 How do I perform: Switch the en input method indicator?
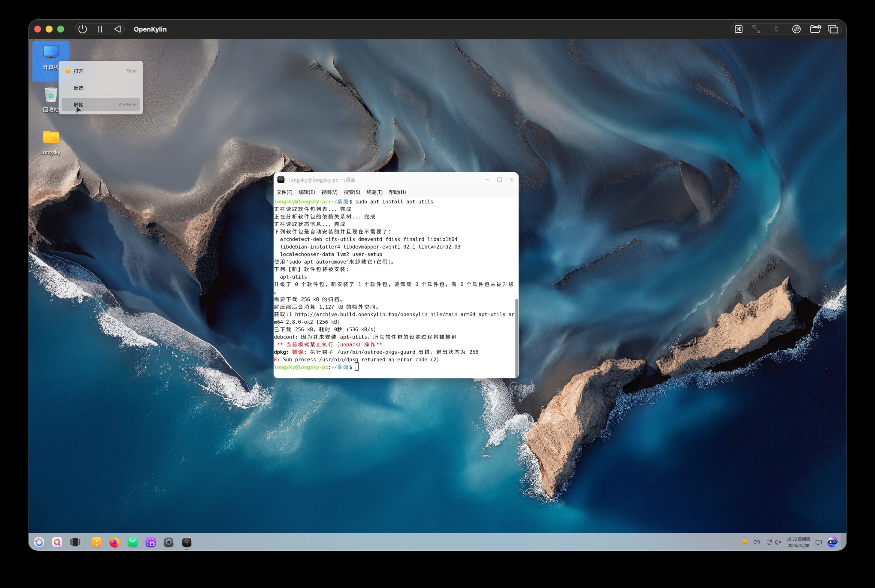click(x=756, y=542)
